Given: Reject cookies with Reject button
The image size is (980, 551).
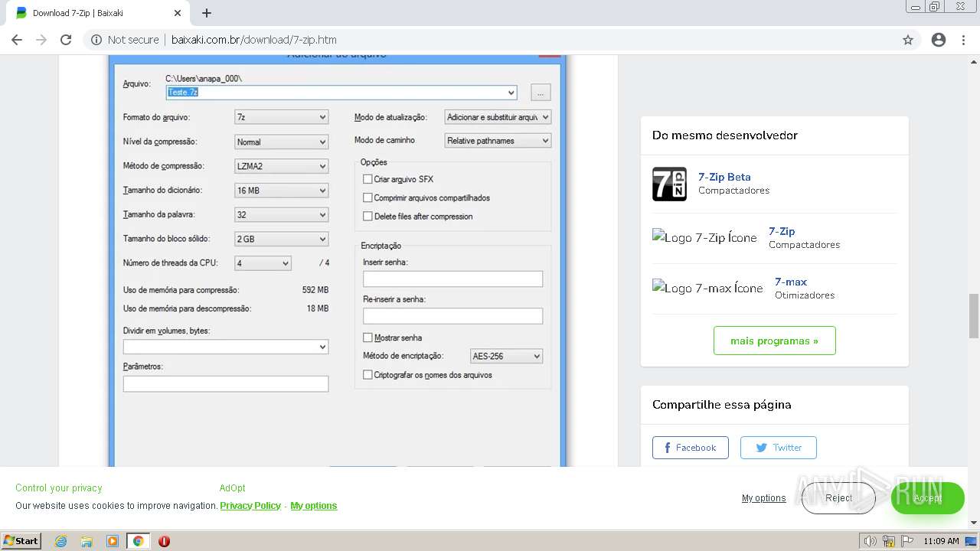Looking at the screenshot, I should pos(838,498).
